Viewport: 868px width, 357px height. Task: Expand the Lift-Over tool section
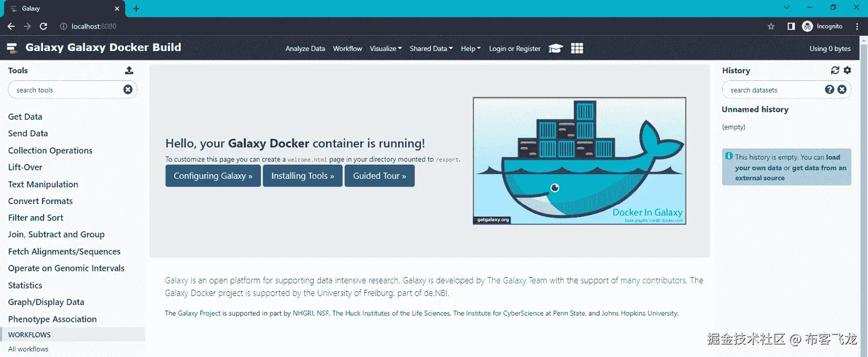25,167
